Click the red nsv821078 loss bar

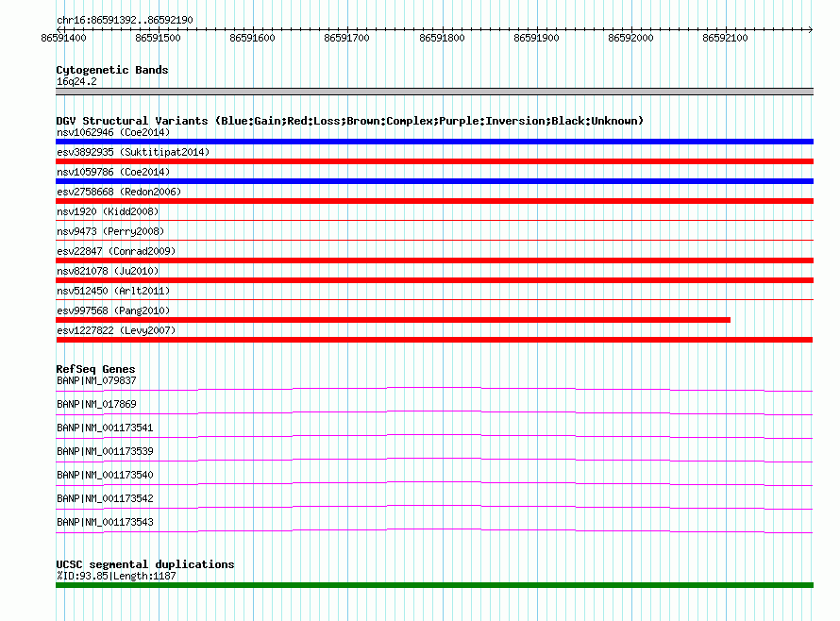434,280
